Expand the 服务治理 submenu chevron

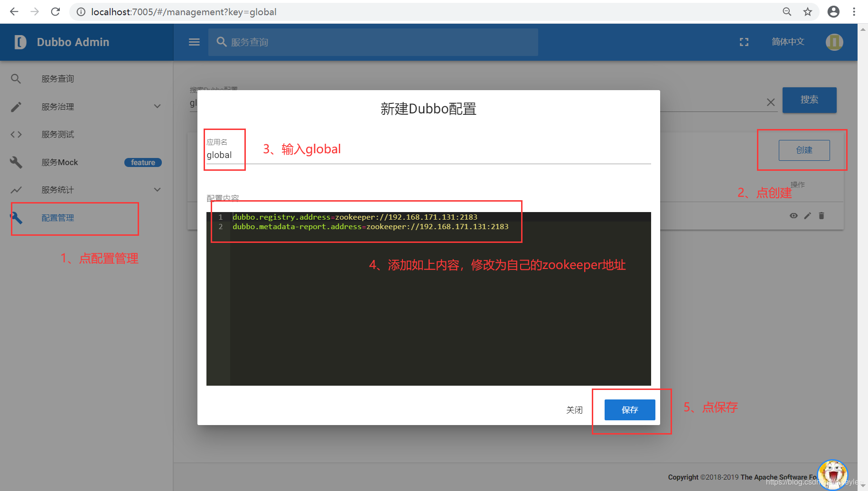[x=157, y=106]
